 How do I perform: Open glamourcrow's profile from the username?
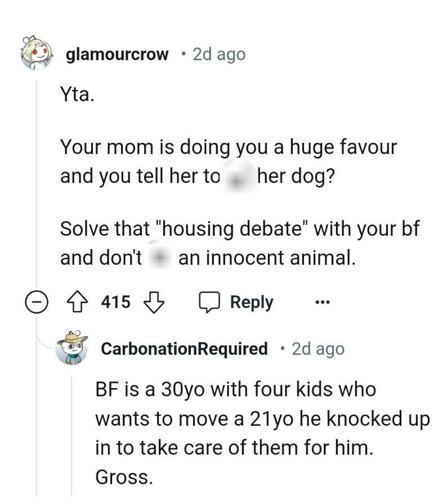point(117,54)
